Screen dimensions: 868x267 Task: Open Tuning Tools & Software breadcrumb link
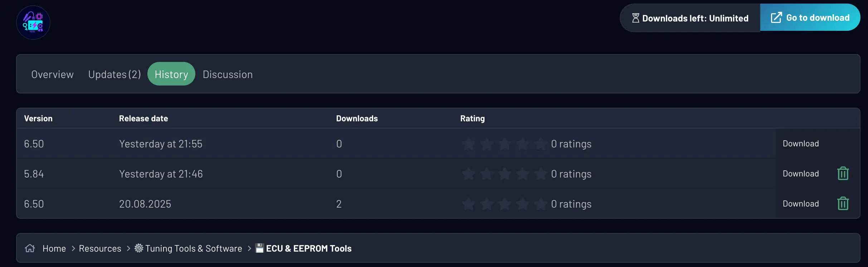tap(194, 248)
